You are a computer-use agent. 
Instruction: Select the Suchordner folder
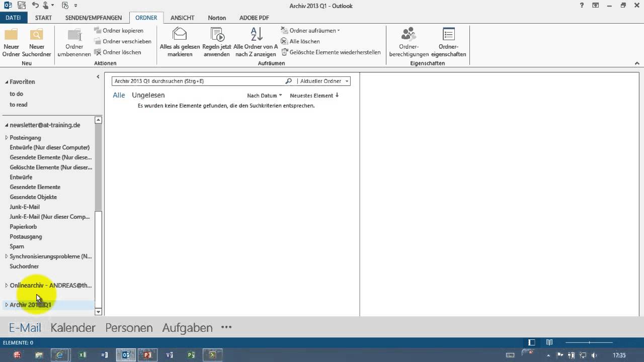click(24, 266)
